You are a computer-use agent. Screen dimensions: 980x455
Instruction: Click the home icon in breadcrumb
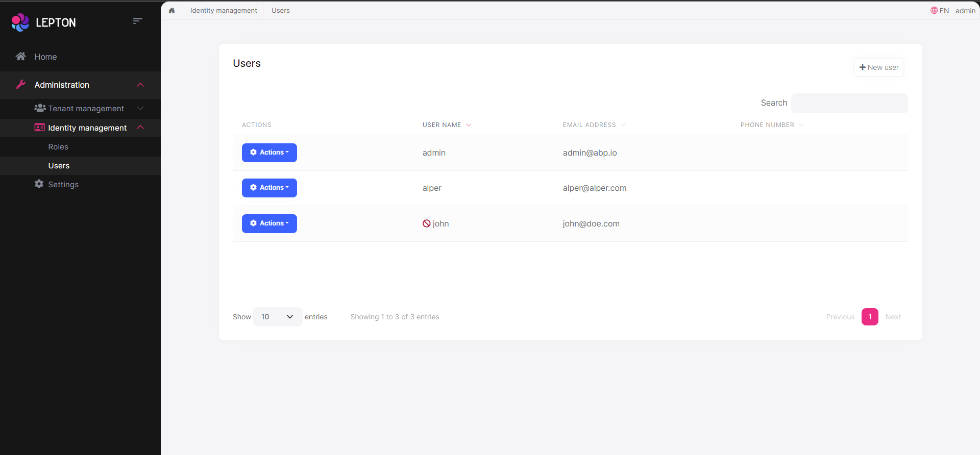tap(171, 11)
